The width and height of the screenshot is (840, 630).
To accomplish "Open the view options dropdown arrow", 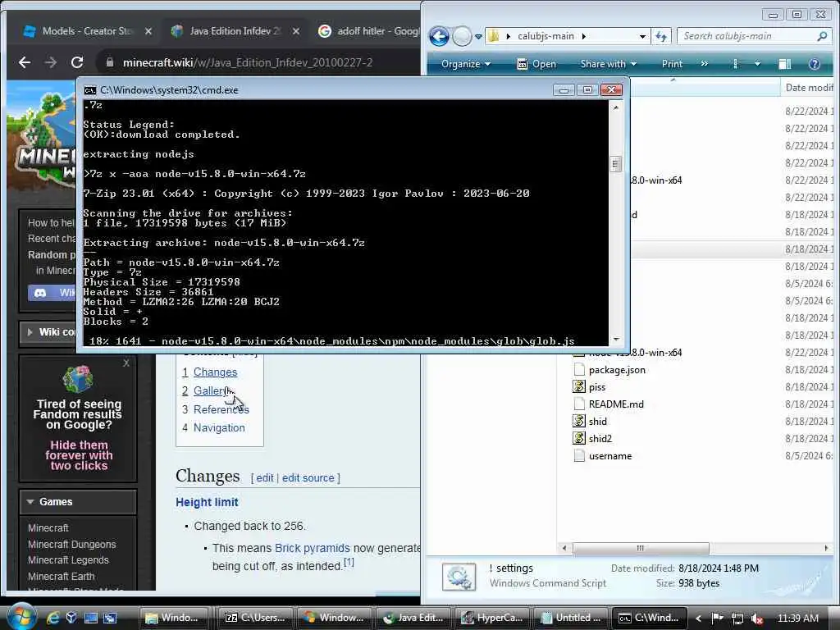I will [x=757, y=64].
